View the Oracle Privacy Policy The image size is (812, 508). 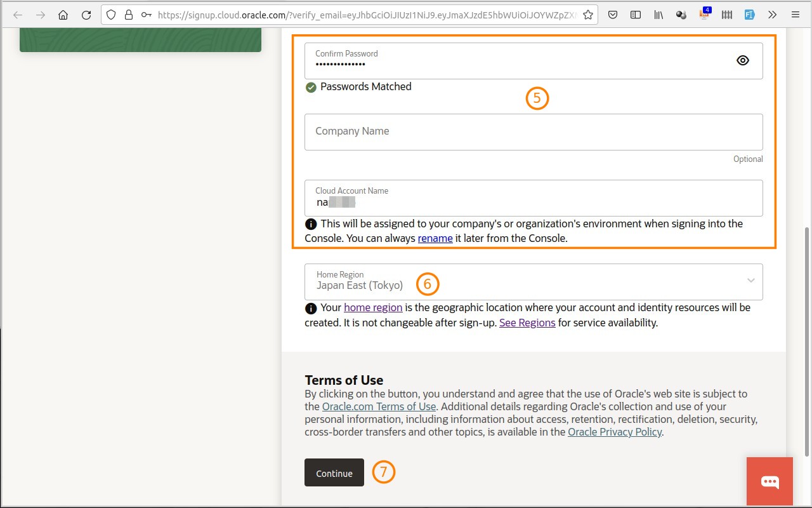(615, 432)
